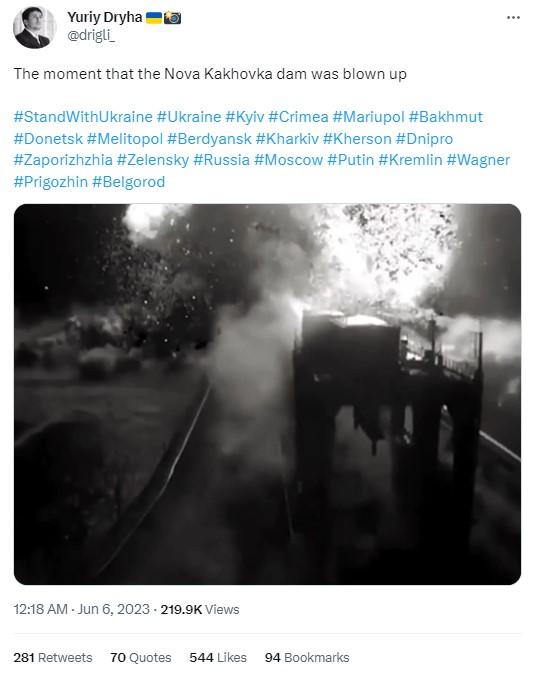Play the dam explosion video thumbnail
The height and width of the screenshot is (679, 533).
(267, 394)
